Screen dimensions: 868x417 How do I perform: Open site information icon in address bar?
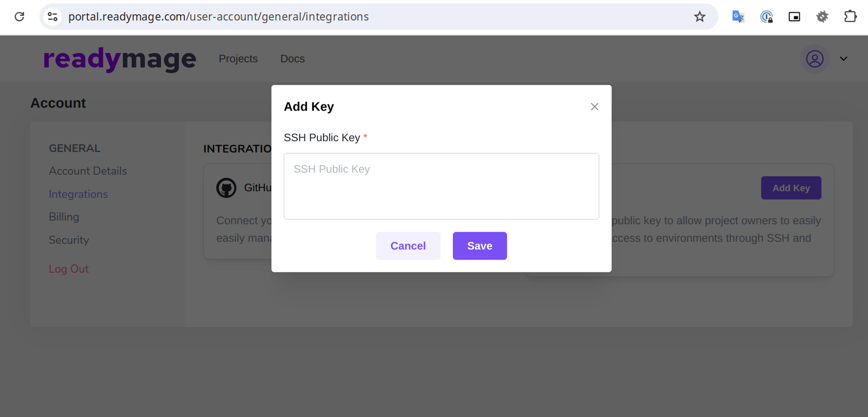click(53, 17)
